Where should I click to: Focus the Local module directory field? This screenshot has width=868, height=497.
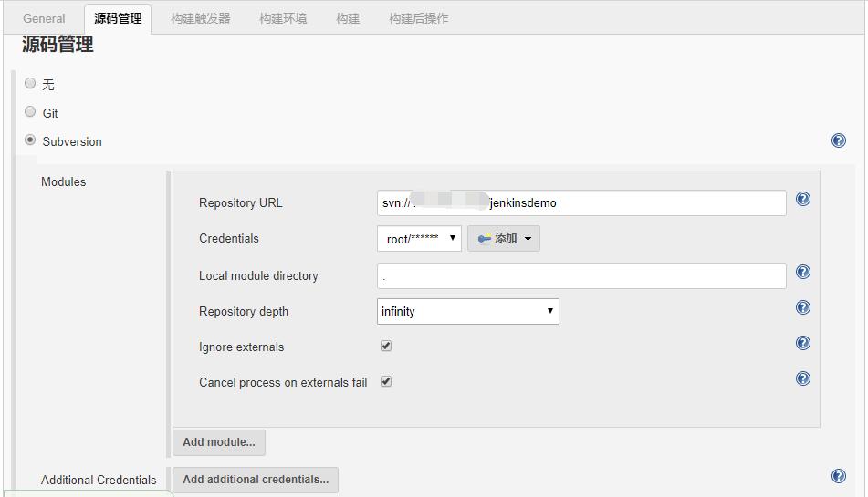pos(581,276)
